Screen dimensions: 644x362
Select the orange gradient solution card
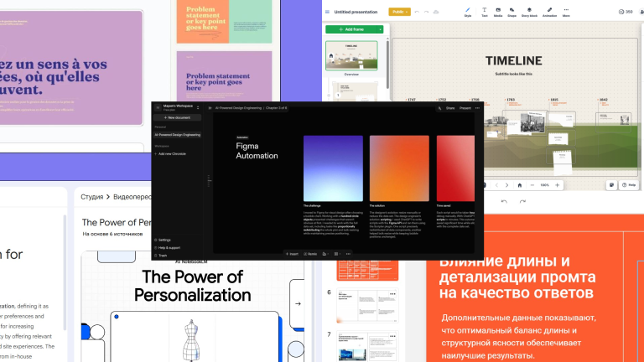point(399,168)
